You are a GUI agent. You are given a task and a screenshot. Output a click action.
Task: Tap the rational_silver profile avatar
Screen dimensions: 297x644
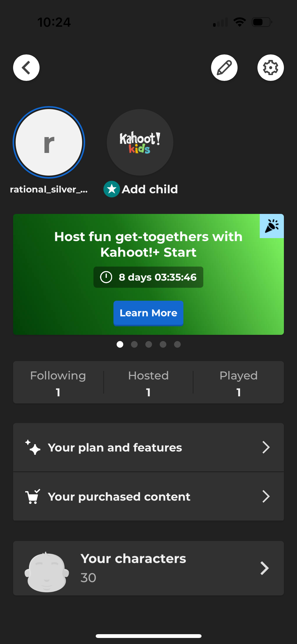coord(49,142)
